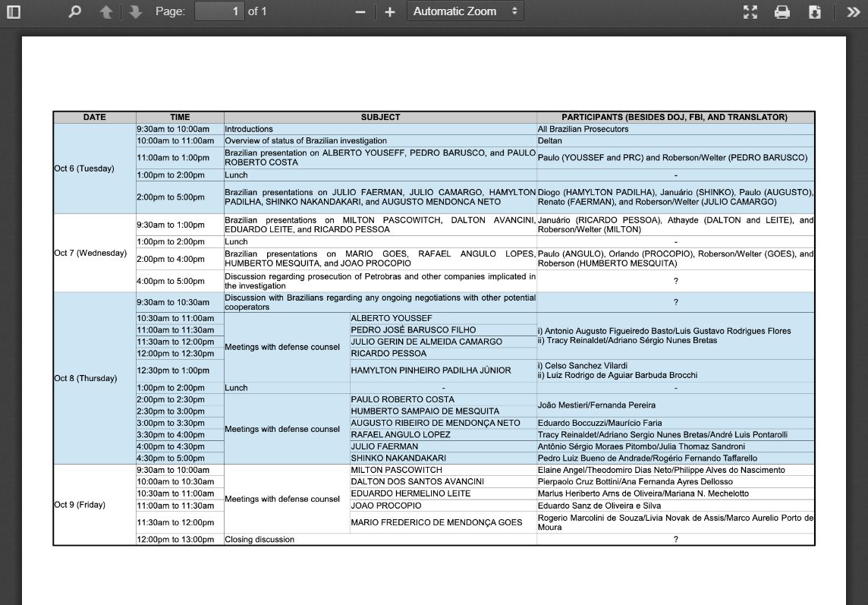Screen dimensions: 868x605
Task: Open the find in document search
Action: (74, 11)
